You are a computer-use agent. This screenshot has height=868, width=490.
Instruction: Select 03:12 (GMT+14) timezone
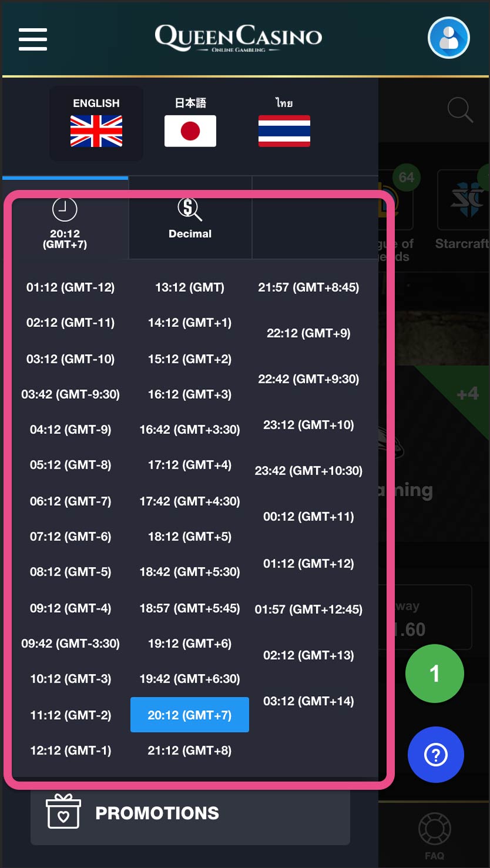pyautogui.click(x=308, y=701)
